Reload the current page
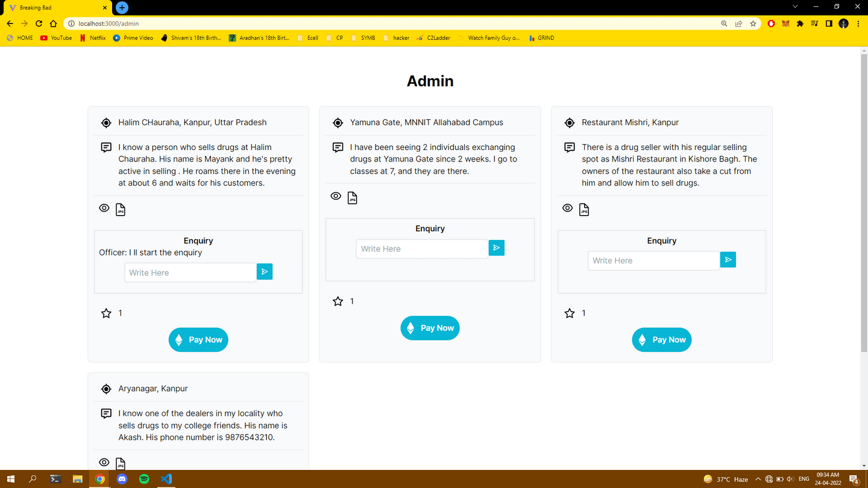Image resolution: width=868 pixels, height=488 pixels. point(39,23)
